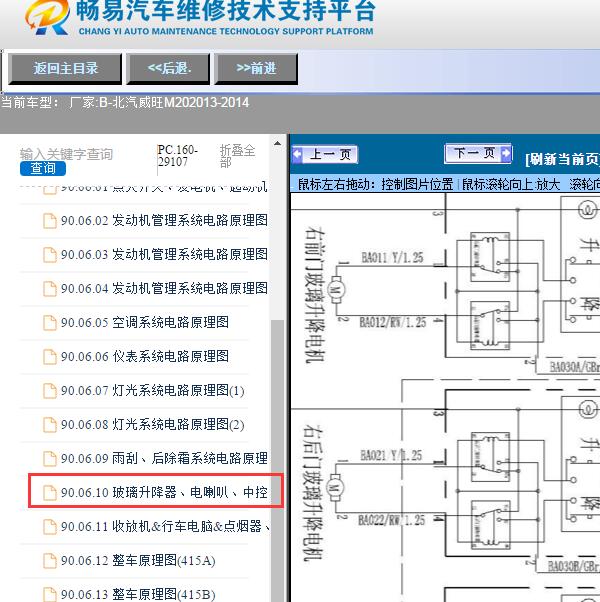Viewport: 600px width, 602px height.
Task: Click the document icon of 90.06.08
Action: coord(50,425)
